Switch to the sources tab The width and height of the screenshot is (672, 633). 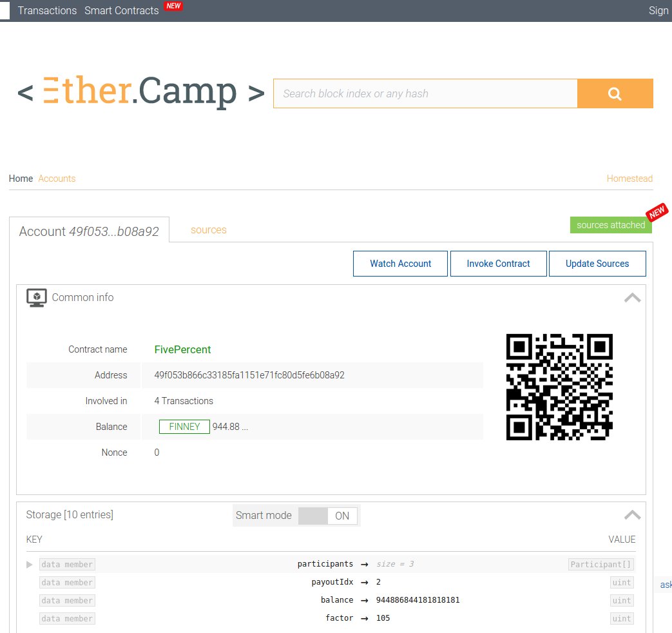pos(208,230)
